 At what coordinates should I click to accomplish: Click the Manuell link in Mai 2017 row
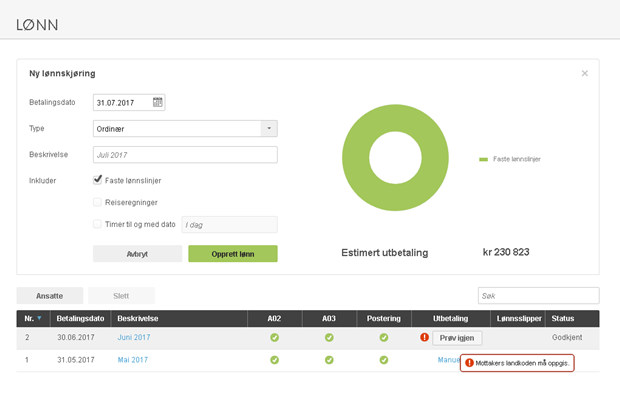pyautogui.click(x=448, y=360)
